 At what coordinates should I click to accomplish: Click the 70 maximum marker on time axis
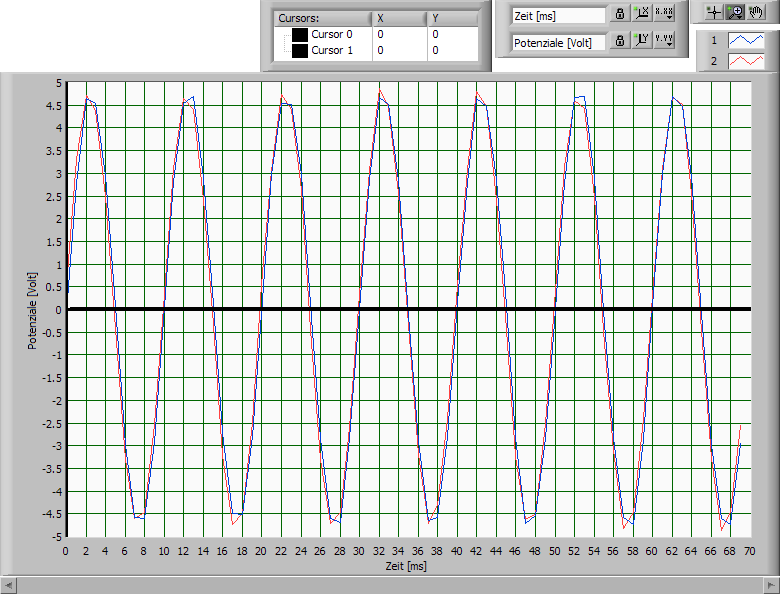[750, 551]
